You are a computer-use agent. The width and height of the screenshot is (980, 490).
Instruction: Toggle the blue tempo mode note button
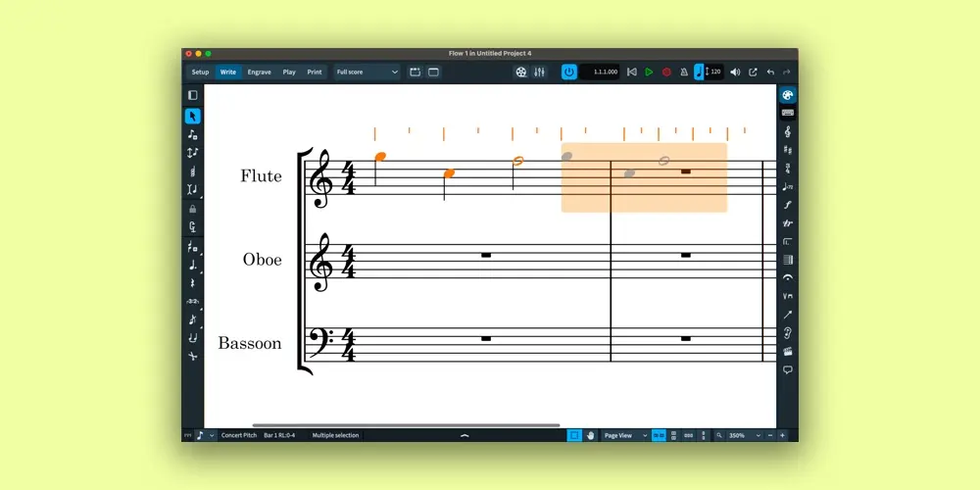click(699, 72)
